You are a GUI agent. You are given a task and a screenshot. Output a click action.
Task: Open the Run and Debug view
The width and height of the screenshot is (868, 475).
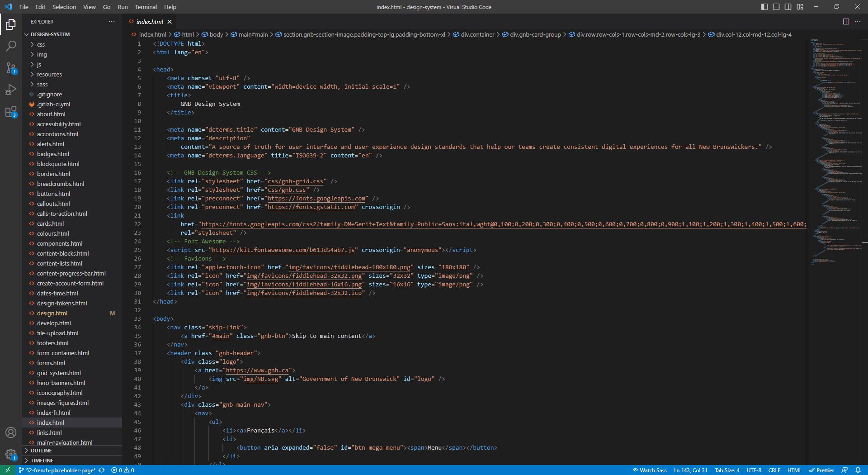(x=11, y=90)
